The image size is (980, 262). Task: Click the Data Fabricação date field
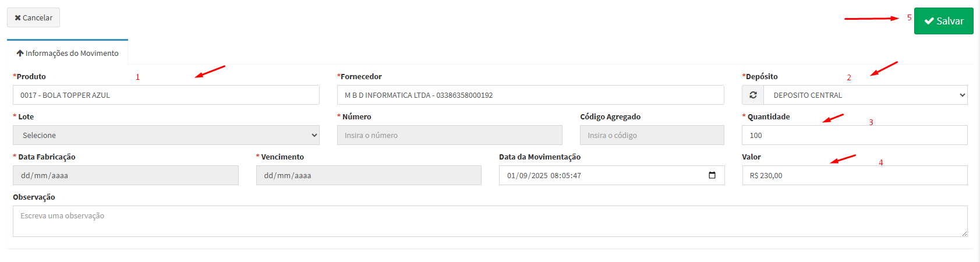click(125, 175)
